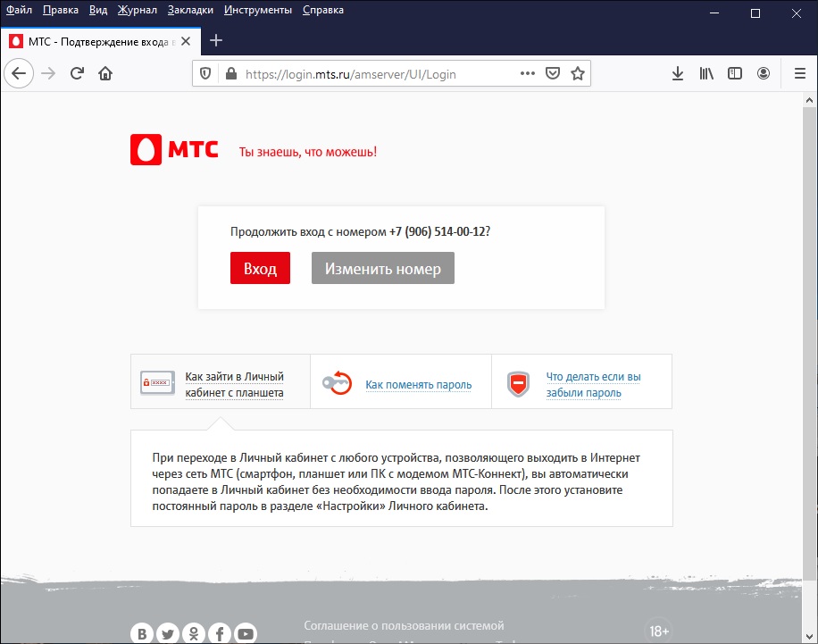This screenshot has width=818, height=644.
Task: Open the Закладки menu
Action: (190, 10)
